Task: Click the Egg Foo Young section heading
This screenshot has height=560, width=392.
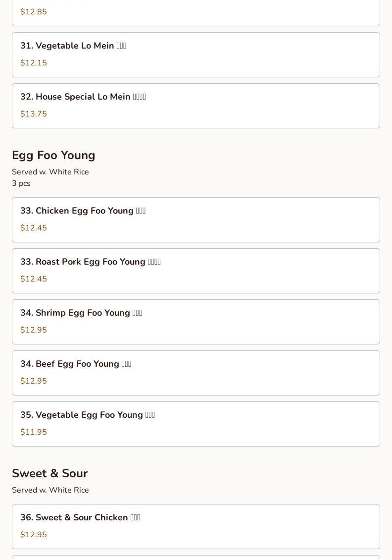Action: click(53, 155)
